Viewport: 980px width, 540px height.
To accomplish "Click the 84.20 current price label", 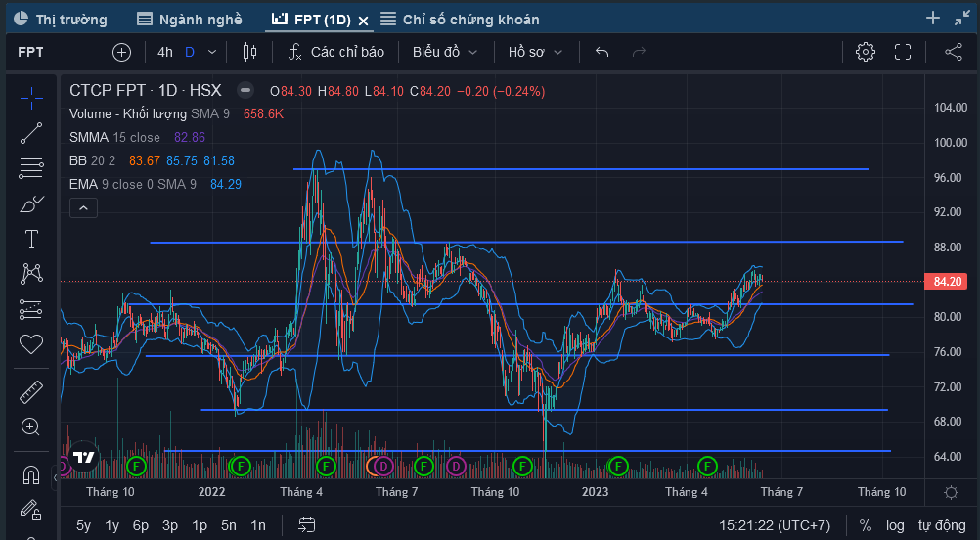I will tap(946, 282).
